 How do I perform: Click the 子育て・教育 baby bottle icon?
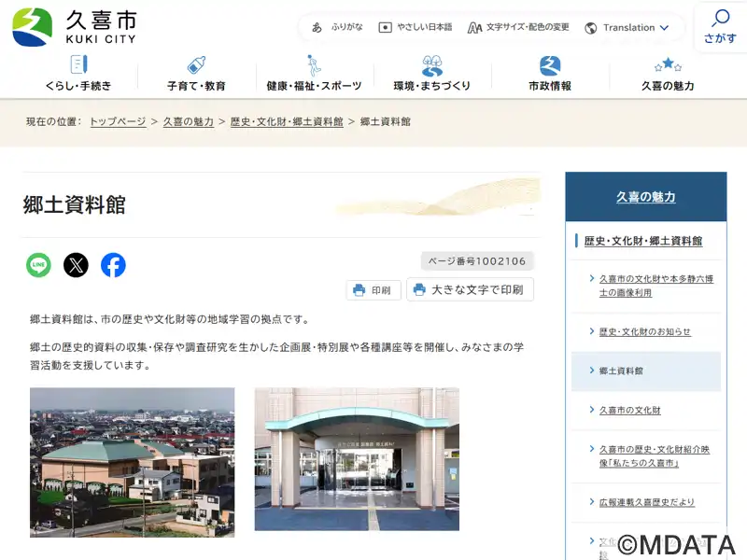[196, 64]
